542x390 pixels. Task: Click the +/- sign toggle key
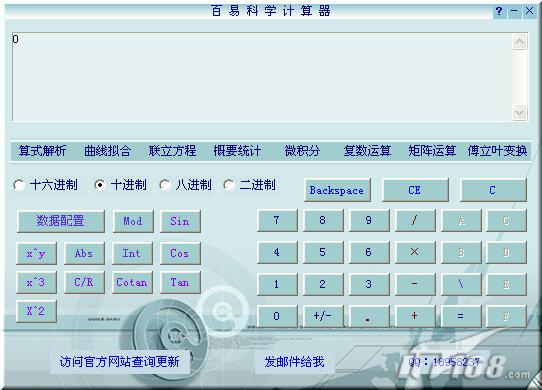click(x=323, y=316)
